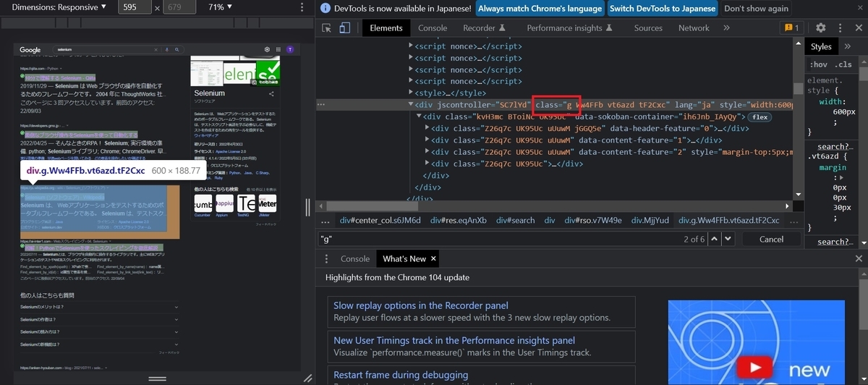The width and height of the screenshot is (868, 385).
Task: Expand div with data-content-feature 2
Action: (x=427, y=152)
